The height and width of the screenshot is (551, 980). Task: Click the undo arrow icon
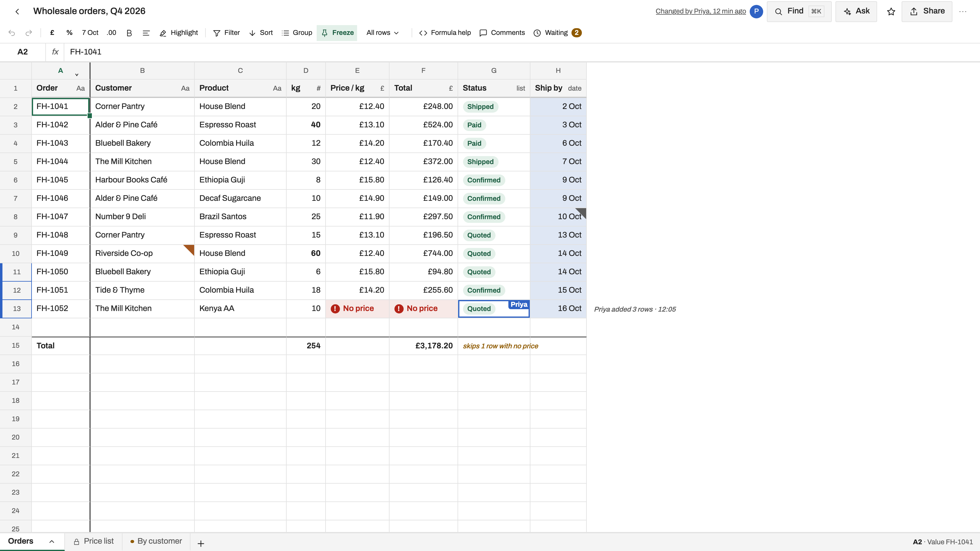coord(12,33)
